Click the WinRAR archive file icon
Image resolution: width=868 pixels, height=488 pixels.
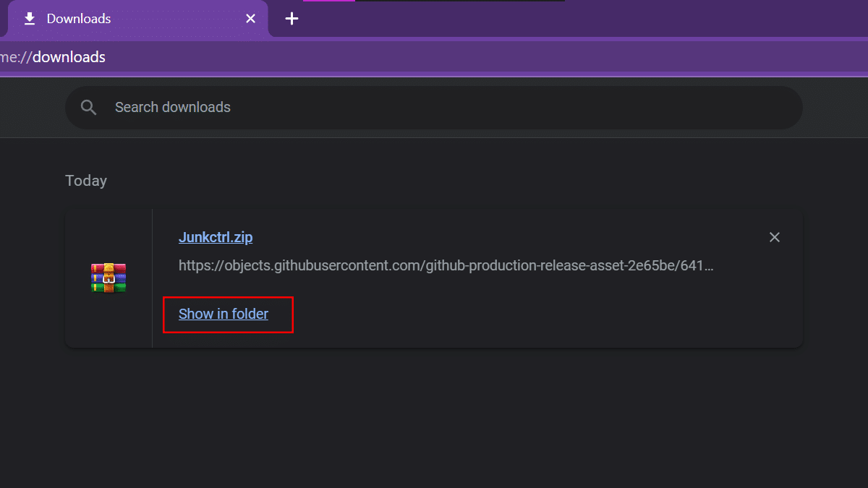[109, 278]
